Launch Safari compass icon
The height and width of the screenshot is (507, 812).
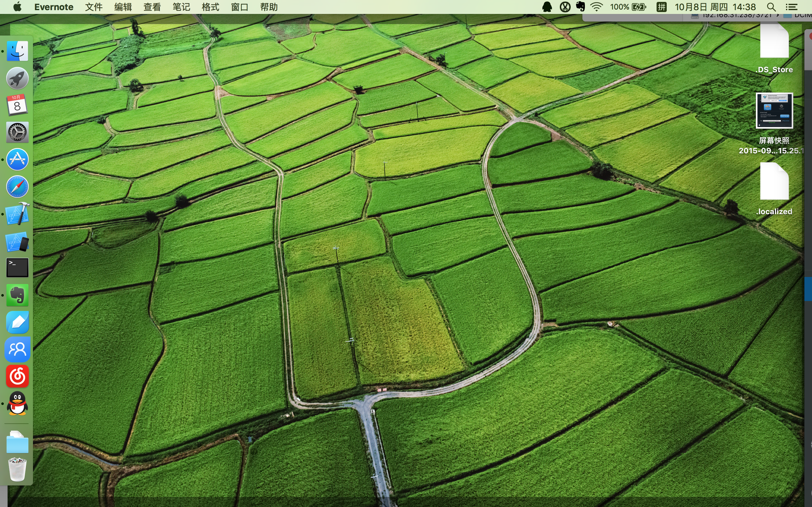click(17, 186)
